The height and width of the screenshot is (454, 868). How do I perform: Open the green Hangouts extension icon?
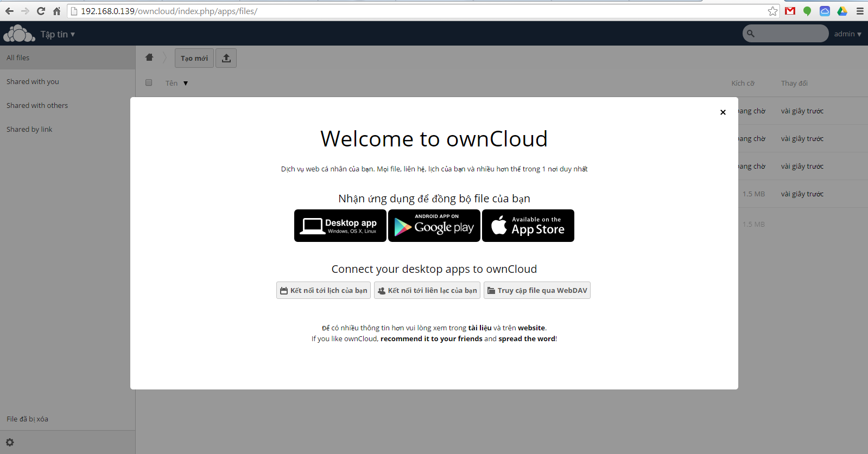807,11
